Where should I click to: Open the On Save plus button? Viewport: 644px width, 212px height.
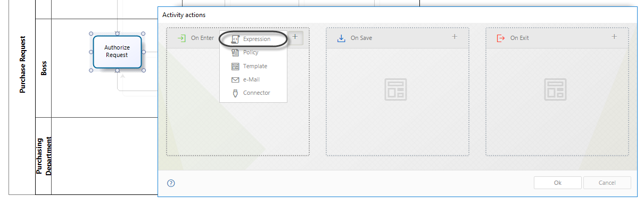pos(455,37)
